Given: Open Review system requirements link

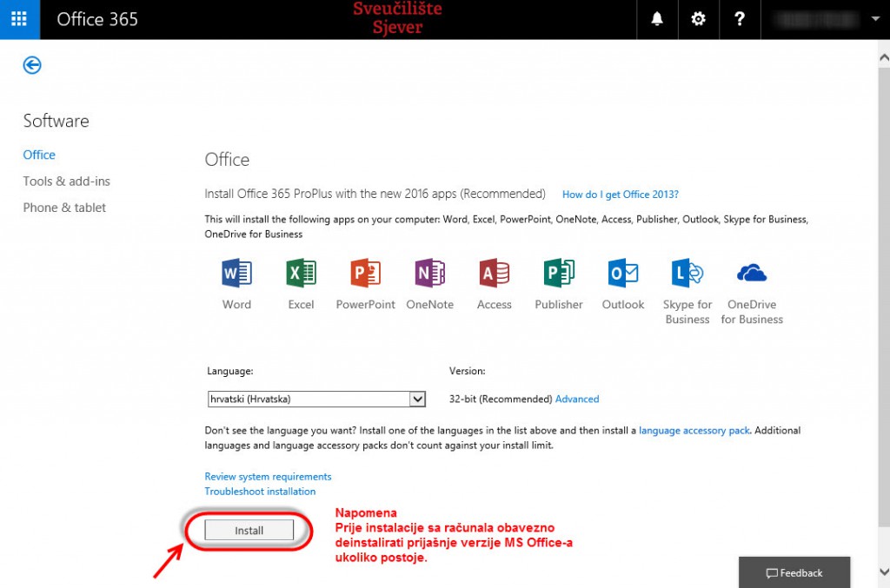Looking at the screenshot, I should pyautogui.click(x=268, y=477).
